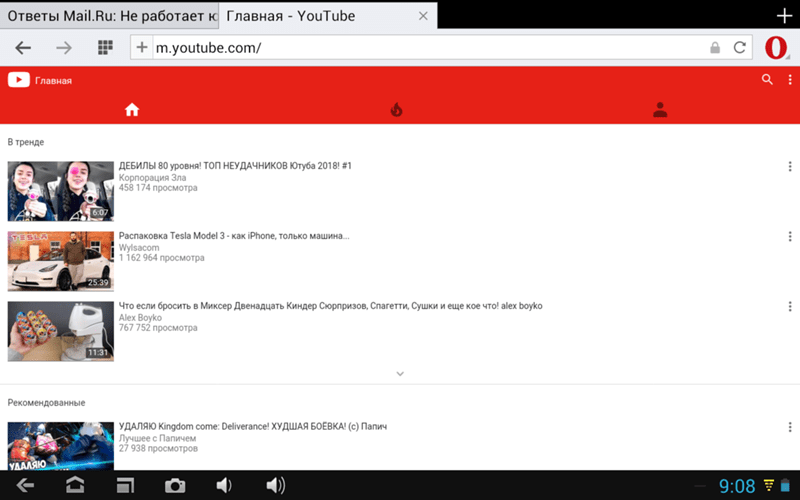Open the Account person tab
Viewport: 800px width, 500px height.
[660, 110]
